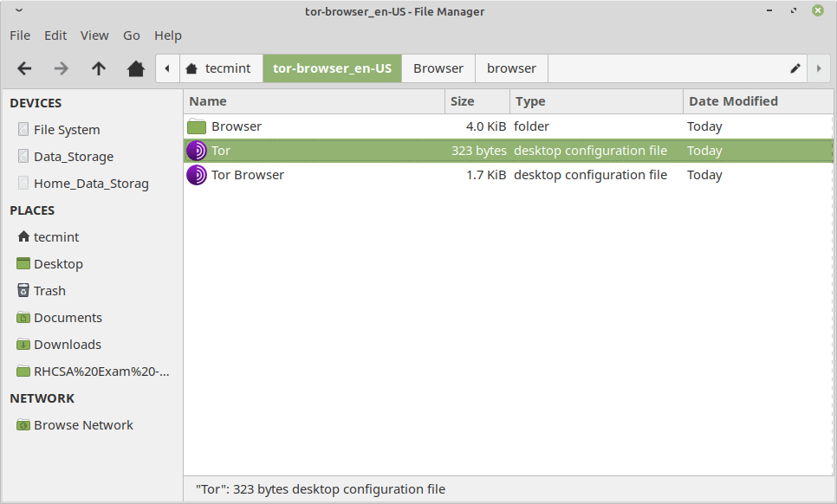Open the Go menu

[x=132, y=36]
